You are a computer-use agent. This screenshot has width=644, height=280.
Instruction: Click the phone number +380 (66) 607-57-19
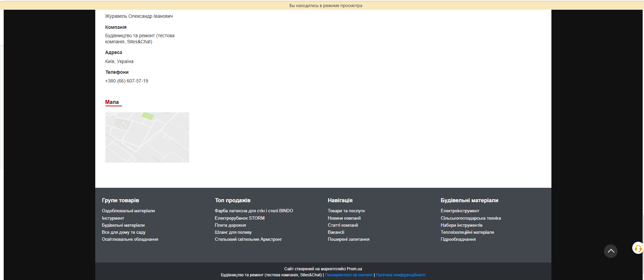126,81
